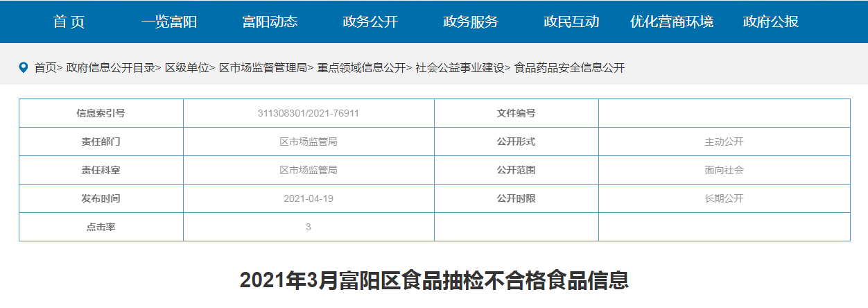Open the 食品药品安全信息公开 breadcrumb link

(x=569, y=68)
